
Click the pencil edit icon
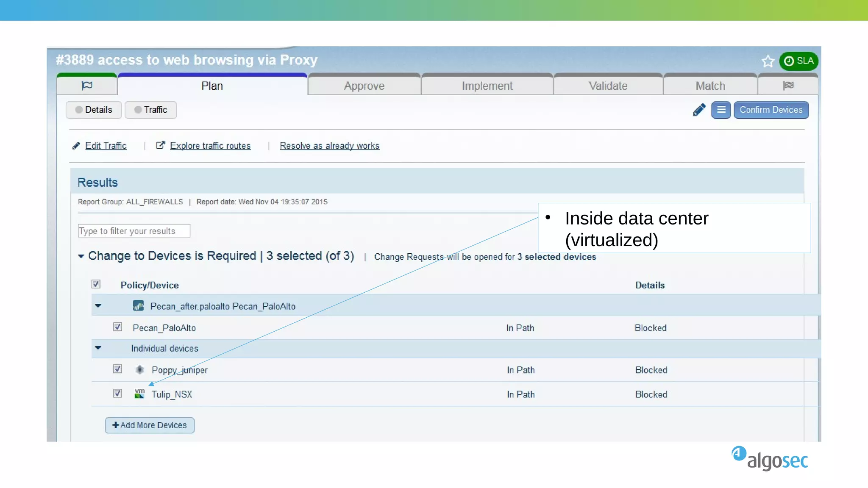(x=699, y=110)
